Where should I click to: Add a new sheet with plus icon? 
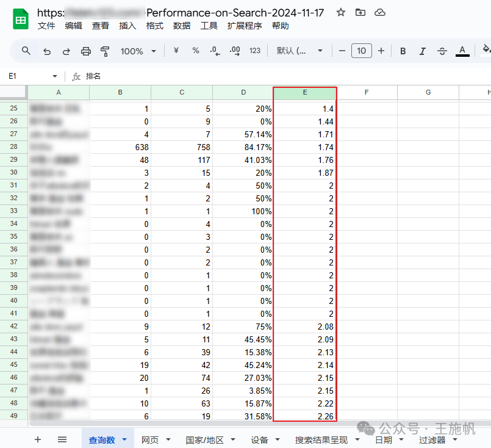coord(38,439)
